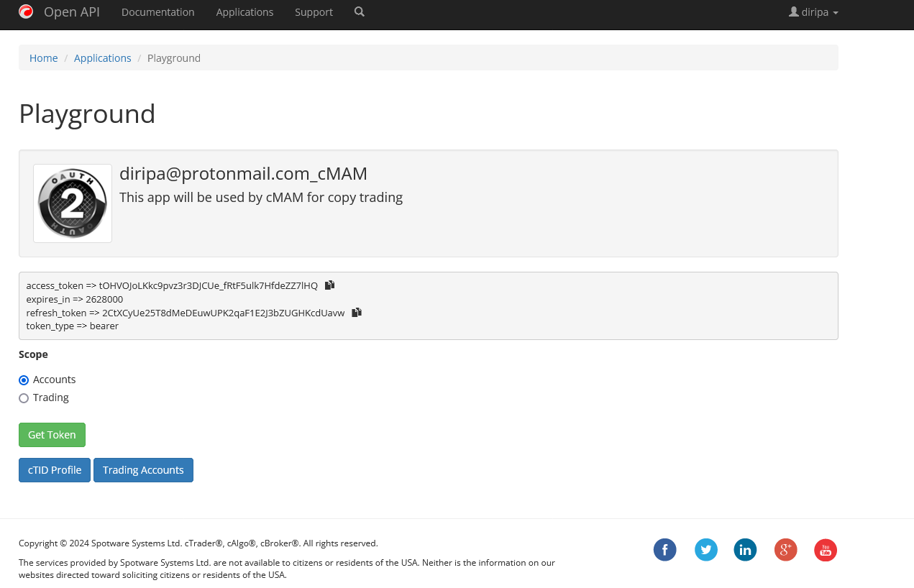Viewport: 914px width, 588px height.
Task: Click the app description about copy trading
Action: tap(261, 197)
